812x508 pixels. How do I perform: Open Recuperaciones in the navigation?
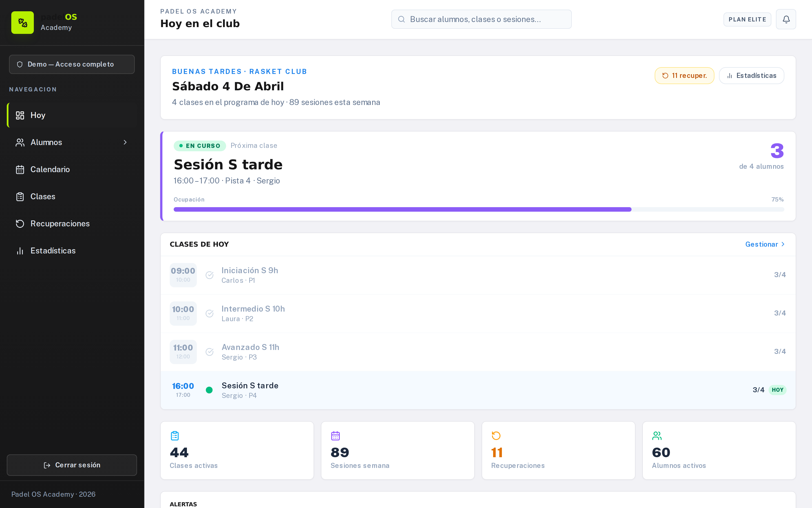[72, 224]
